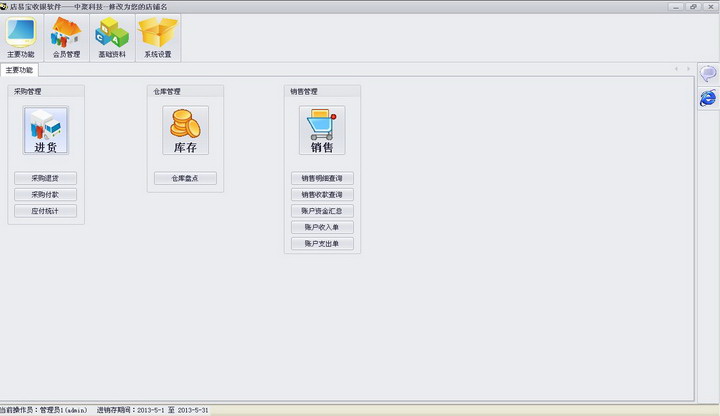Click the 应付统计 button
The width and height of the screenshot is (720, 416).
point(45,211)
